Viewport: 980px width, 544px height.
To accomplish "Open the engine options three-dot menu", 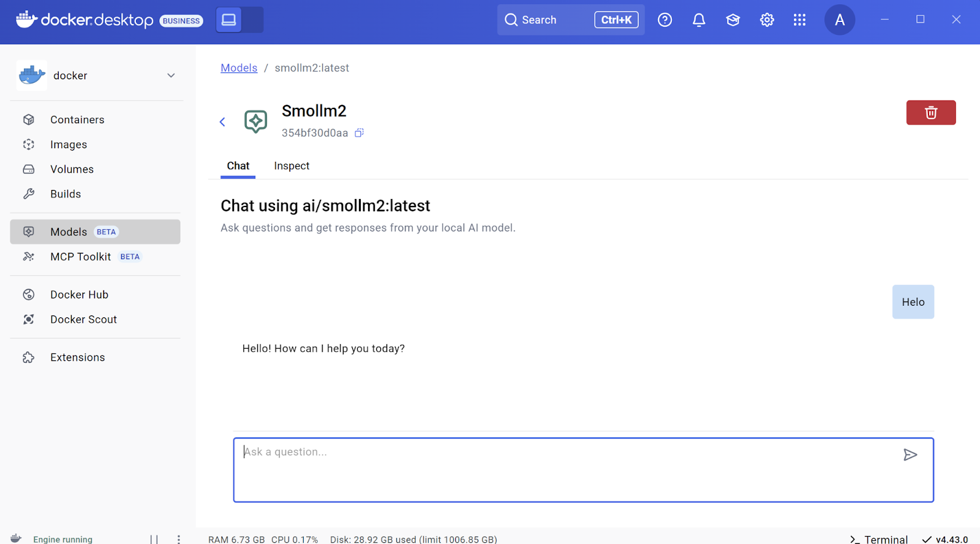I will 179,539.
